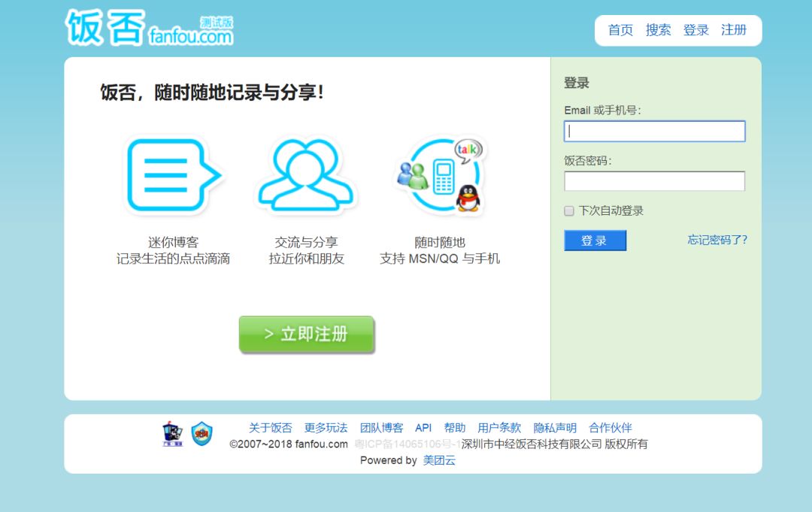Enable 下次自动登录 auto-login checkbox
812x512 pixels.
click(568, 211)
